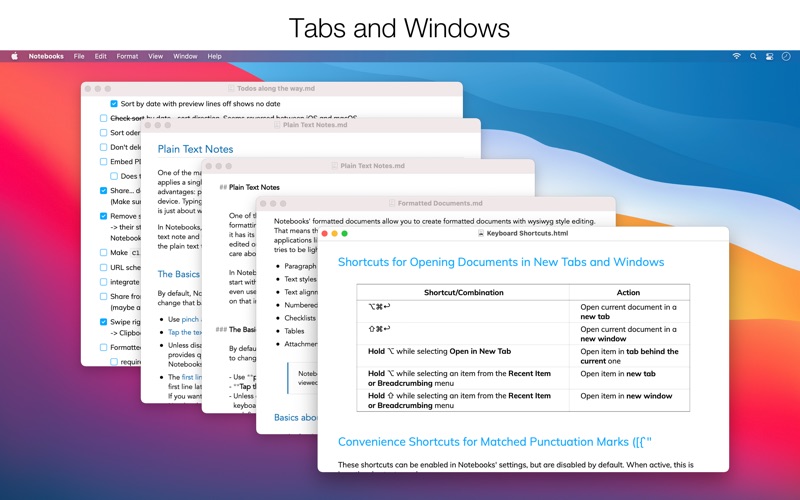Tick the 'Embed Pl' todo checkbox
800x500 pixels.
click(x=104, y=162)
